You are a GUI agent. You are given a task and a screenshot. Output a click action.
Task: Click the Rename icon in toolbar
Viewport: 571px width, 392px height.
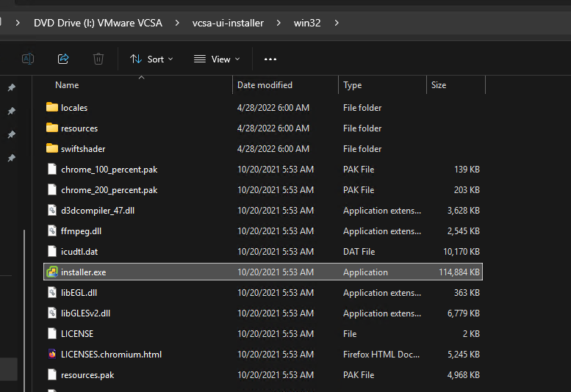28,59
